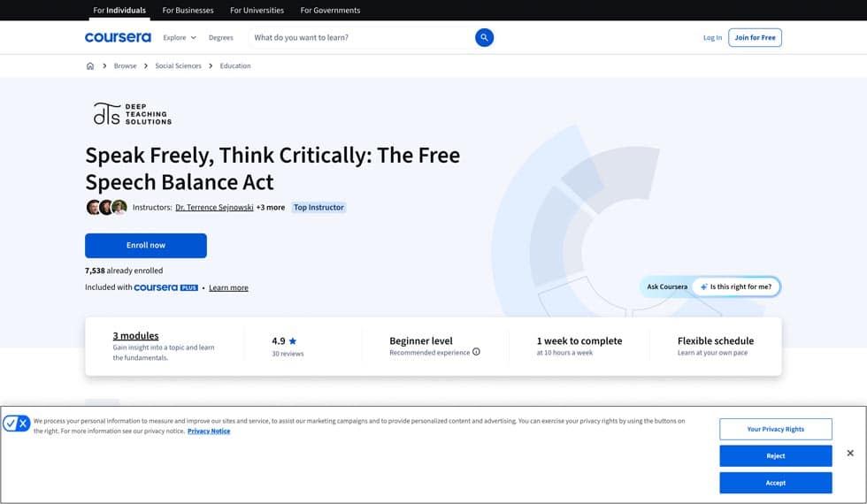The width and height of the screenshot is (867, 504).
Task: Select the For Individuals tab
Action: pos(119,10)
